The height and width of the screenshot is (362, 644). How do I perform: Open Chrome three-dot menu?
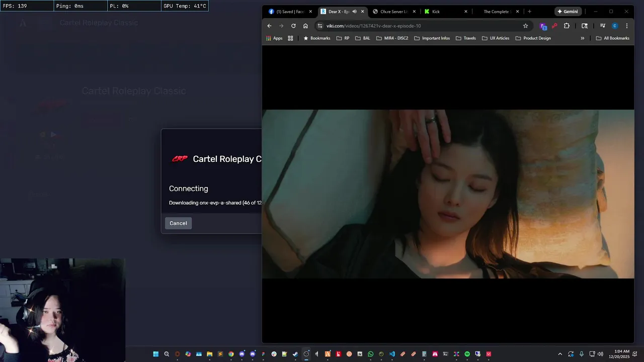coord(627,26)
